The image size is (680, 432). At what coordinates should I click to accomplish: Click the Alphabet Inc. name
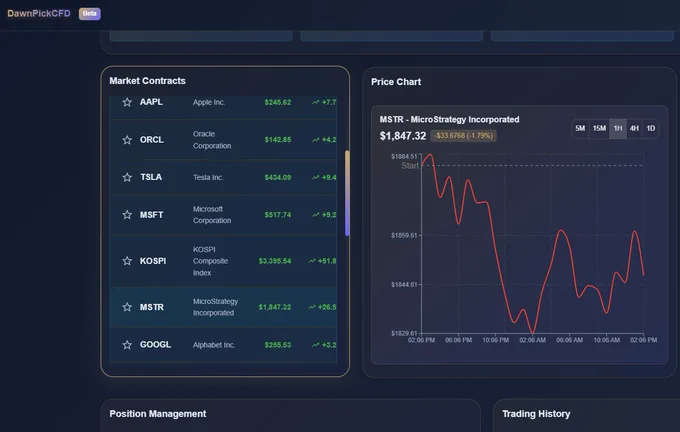pyautogui.click(x=214, y=345)
